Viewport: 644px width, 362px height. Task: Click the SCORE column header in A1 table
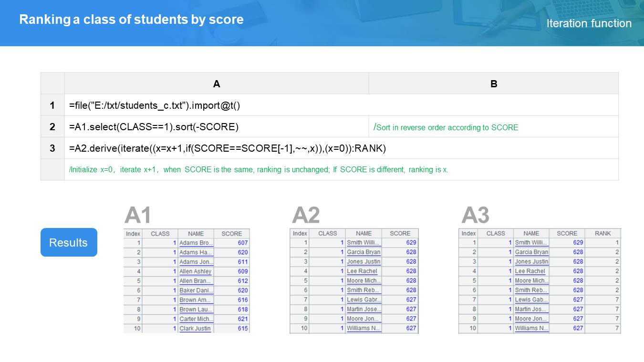tap(232, 234)
